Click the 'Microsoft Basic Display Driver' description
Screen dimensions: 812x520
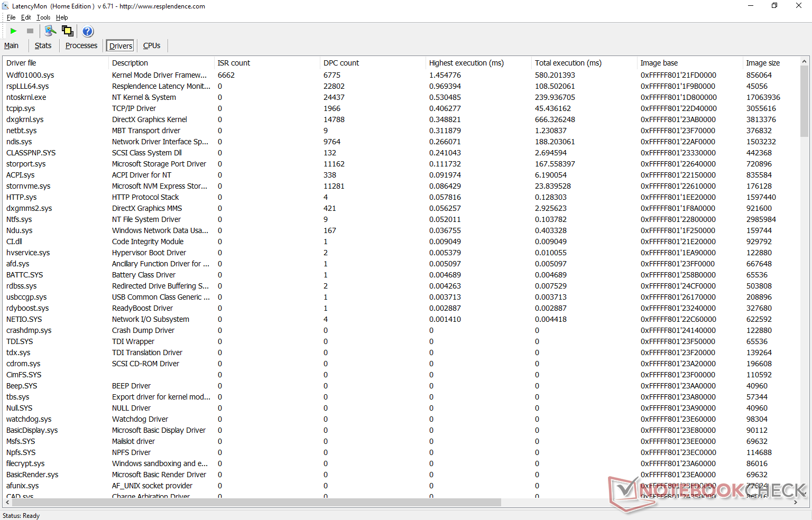point(159,430)
